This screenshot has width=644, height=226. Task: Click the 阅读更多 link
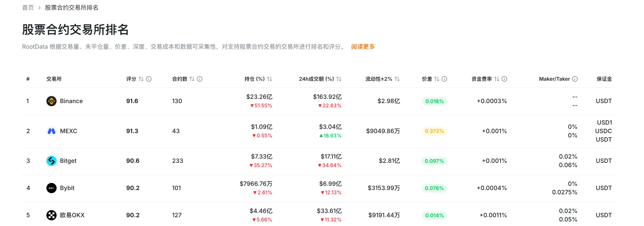(363, 47)
